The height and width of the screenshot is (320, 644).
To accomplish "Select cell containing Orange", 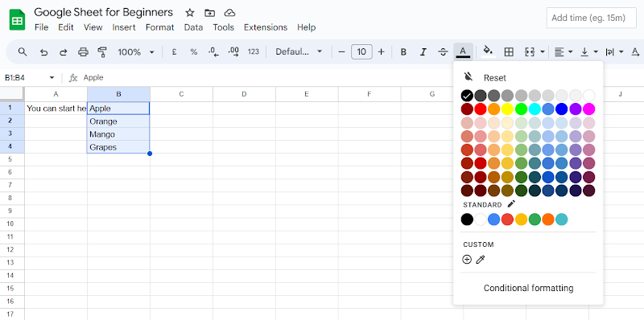I will (118, 121).
